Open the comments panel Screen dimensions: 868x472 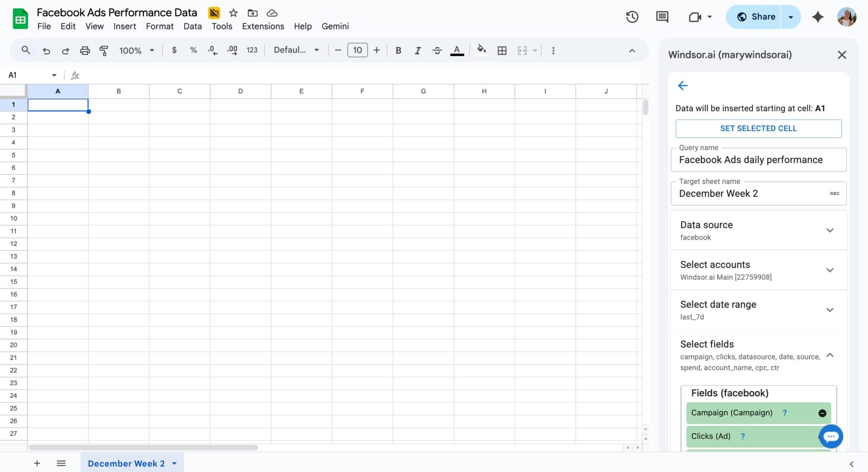(x=662, y=17)
